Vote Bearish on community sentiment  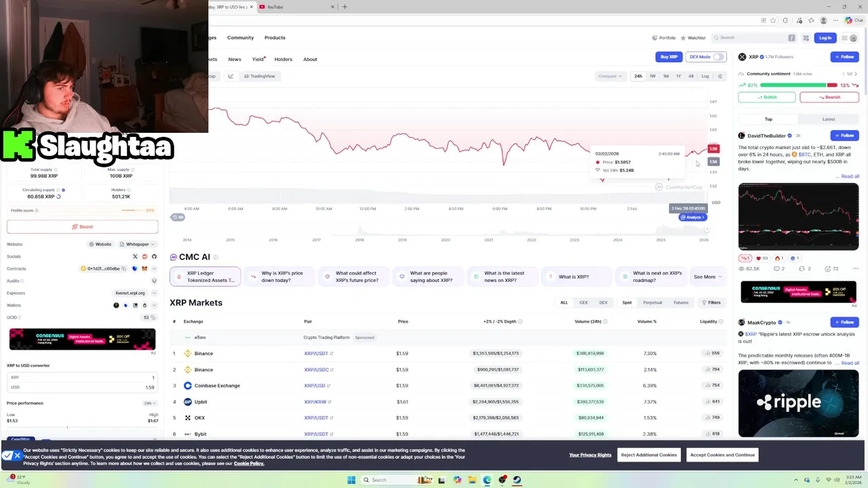coord(829,97)
